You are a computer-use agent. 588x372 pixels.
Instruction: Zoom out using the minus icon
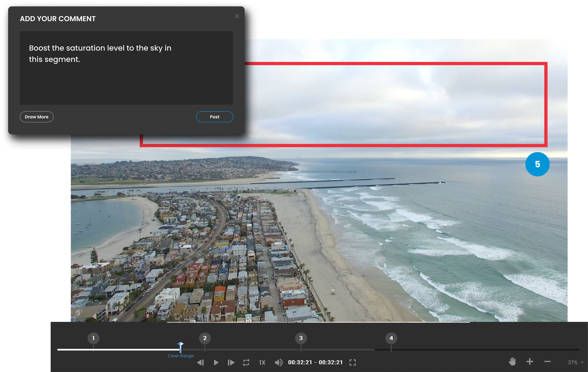pyautogui.click(x=547, y=362)
